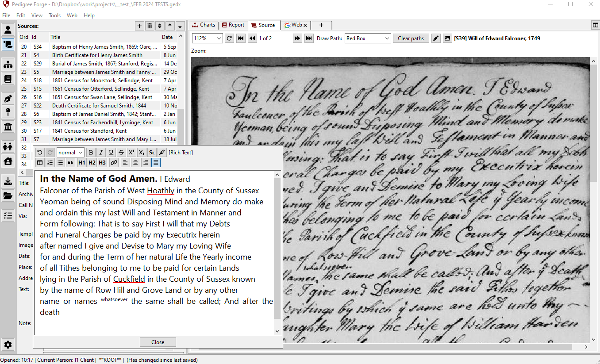Open the 'normal' font size dropdown
The image size is (600, 364).
70,153
